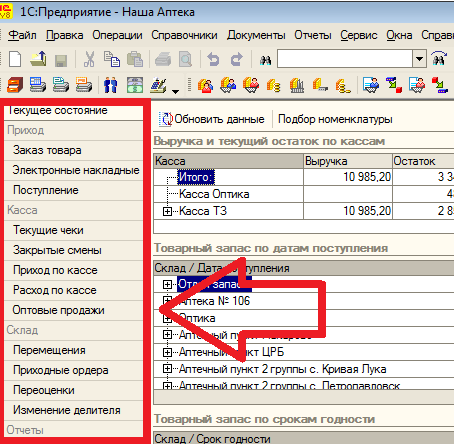Open Оптовые продажи in the sidebar
Screen dimensions: 454x444
tap(74, 310)
